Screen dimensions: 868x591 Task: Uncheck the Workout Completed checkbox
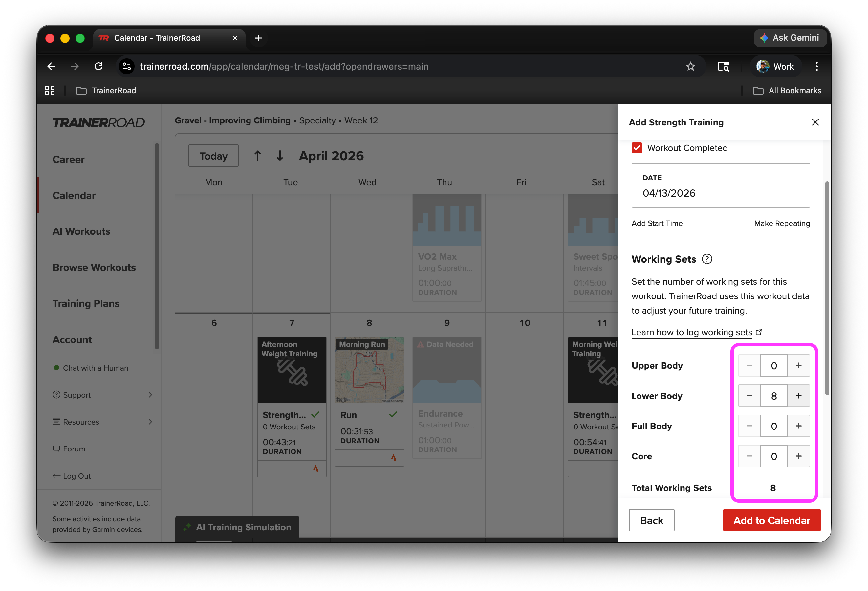point(637,148)
